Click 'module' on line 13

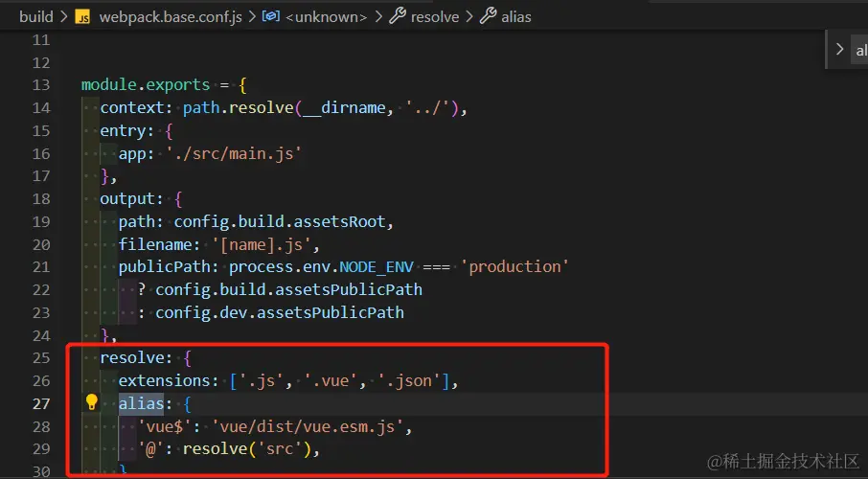pyautogui.click(x=109, y=84)
